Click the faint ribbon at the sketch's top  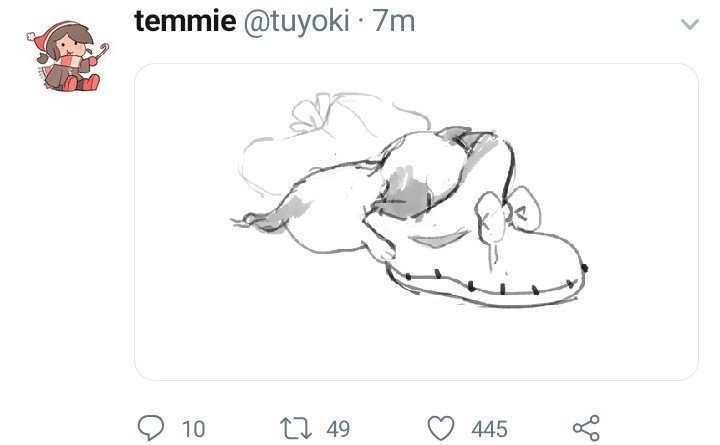coord(312,113)
